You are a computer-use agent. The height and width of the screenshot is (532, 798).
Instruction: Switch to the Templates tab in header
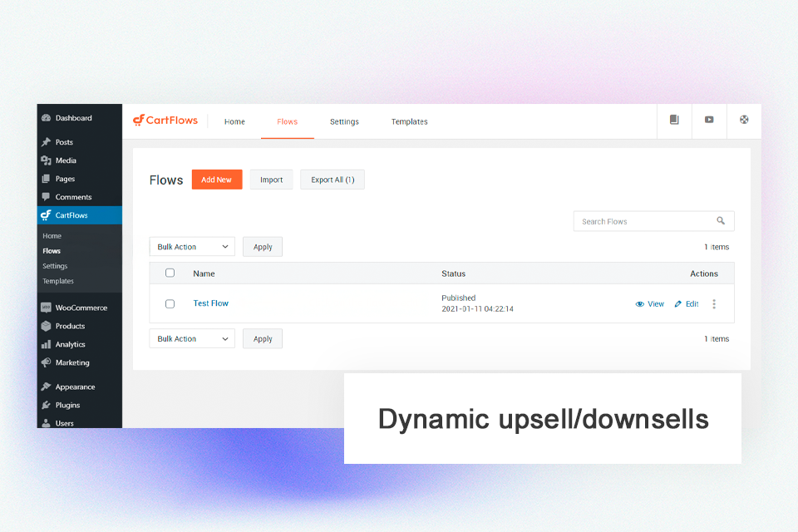pyautogui.click(x=410, y=121)
